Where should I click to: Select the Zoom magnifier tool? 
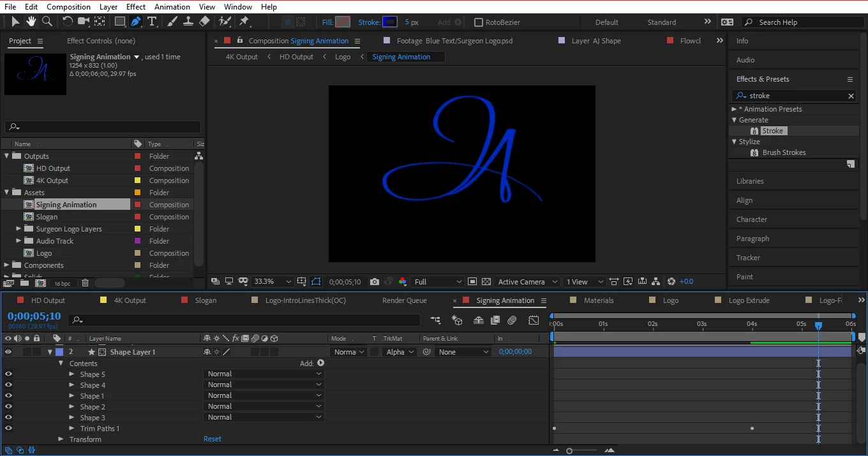click(47, 22)
